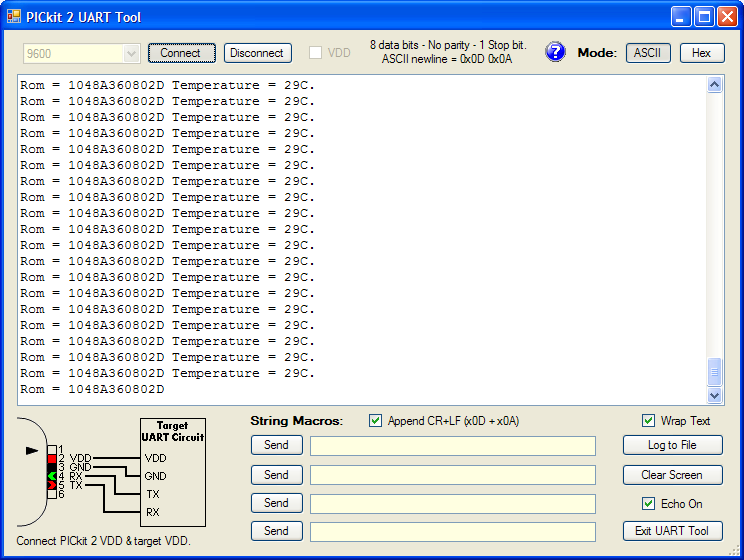Click the Clear Screen button
The image size is (744, 560).
point(672,475)
